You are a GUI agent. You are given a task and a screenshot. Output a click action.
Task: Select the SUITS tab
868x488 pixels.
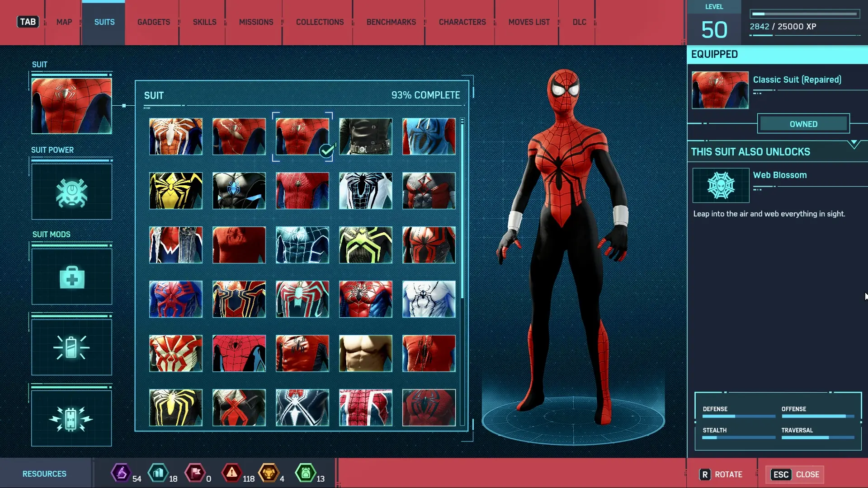coord(104,22)
